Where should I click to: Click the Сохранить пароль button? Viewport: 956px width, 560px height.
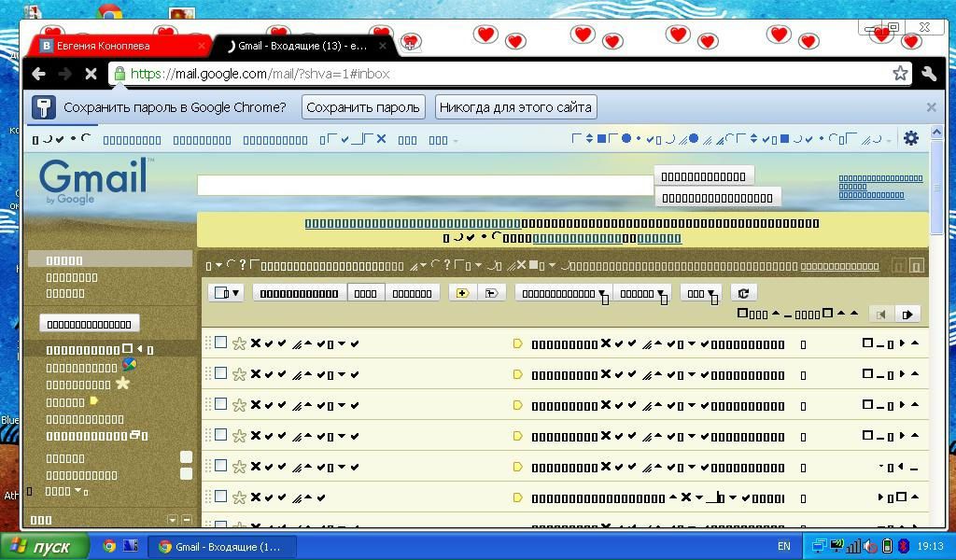coord(363,107)
